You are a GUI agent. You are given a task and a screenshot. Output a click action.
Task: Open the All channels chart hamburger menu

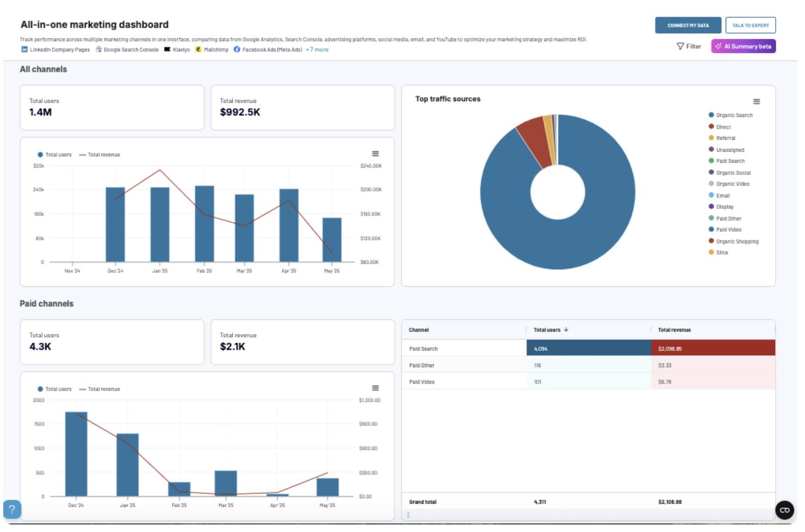[375, 154]
